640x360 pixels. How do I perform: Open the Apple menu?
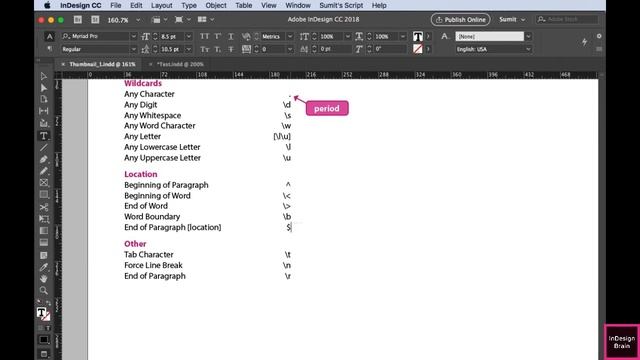(47, 5)
